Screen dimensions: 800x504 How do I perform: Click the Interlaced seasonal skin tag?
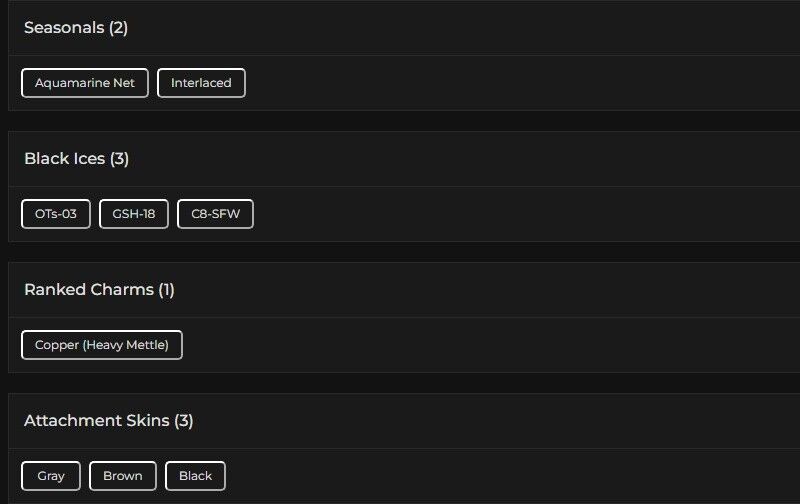(201, 83)
